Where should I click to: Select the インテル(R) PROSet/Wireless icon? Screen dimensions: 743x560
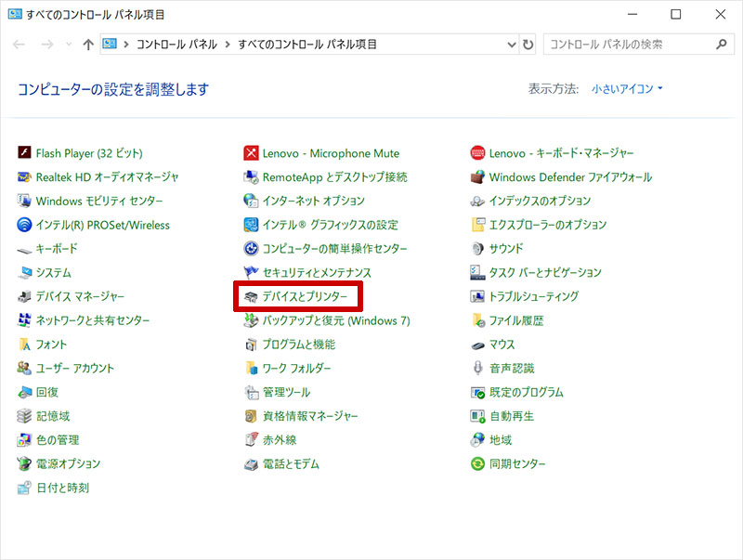coord(24,225)
